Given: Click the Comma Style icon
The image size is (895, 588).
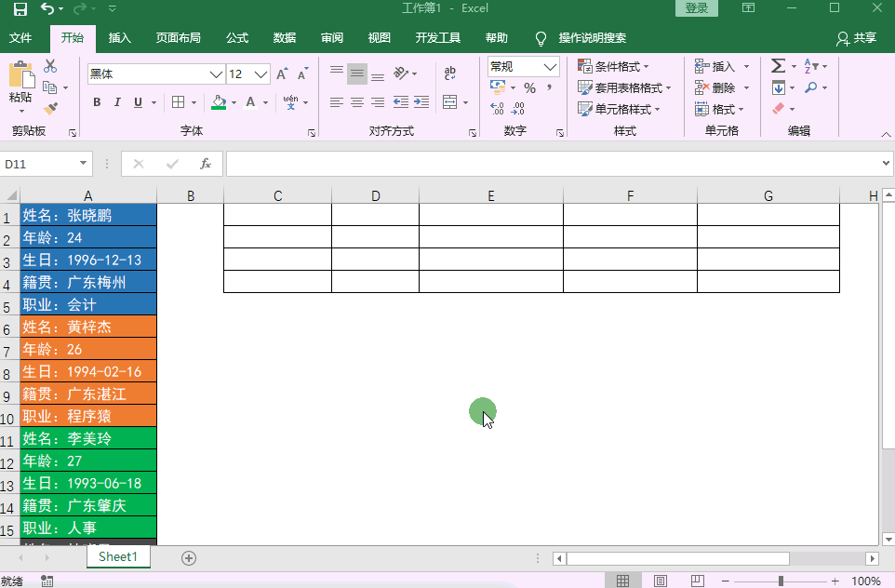Looking at the screenshot, I should click(549, 87).
